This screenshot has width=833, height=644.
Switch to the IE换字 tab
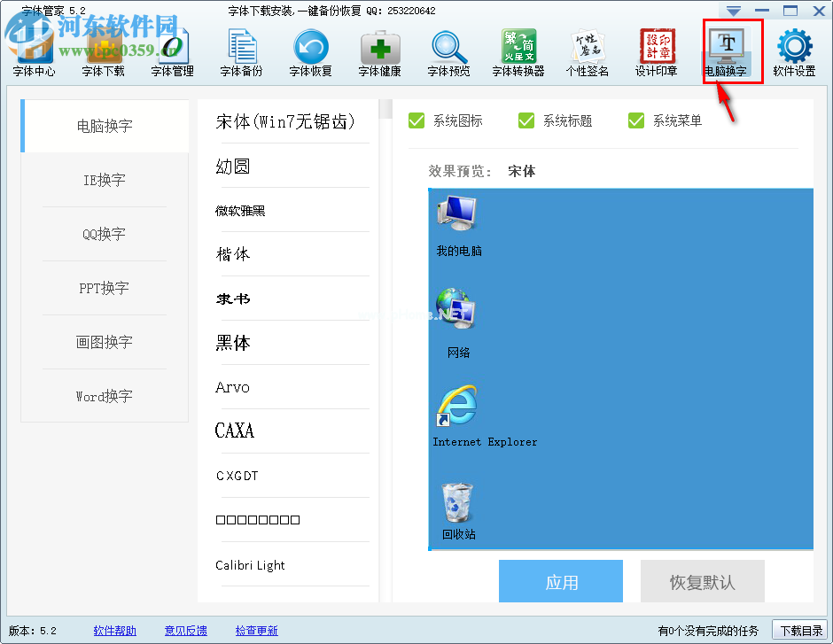pyautogui.click(x=105, y=180)
